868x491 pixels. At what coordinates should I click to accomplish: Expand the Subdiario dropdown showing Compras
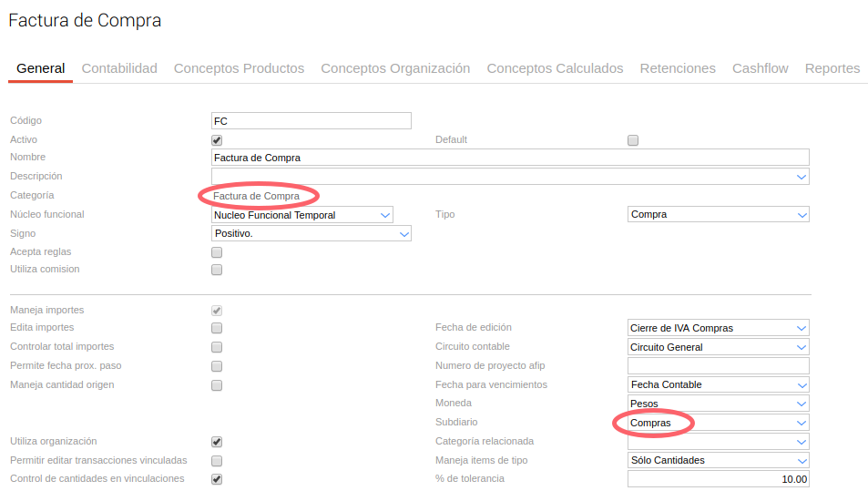coord(718,423)
